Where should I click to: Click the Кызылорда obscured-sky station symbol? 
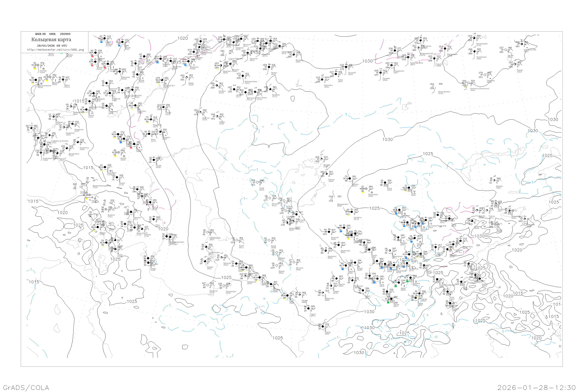[366, 189]
